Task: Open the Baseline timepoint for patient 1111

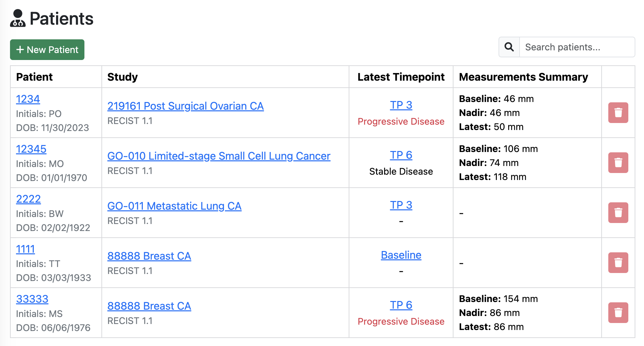Action: (401, 255)
